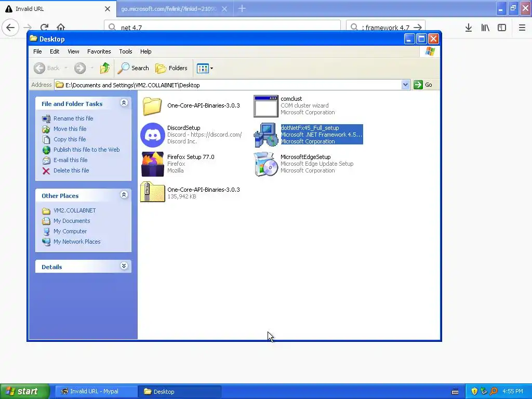This screenshot has width=532, height=399.
Task: Select the comclust COM cluster wizard icon
Action: [265, 106]
